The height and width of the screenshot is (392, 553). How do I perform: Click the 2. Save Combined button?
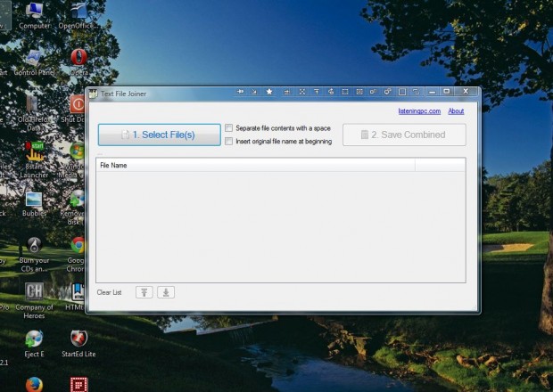pos(404,135)
